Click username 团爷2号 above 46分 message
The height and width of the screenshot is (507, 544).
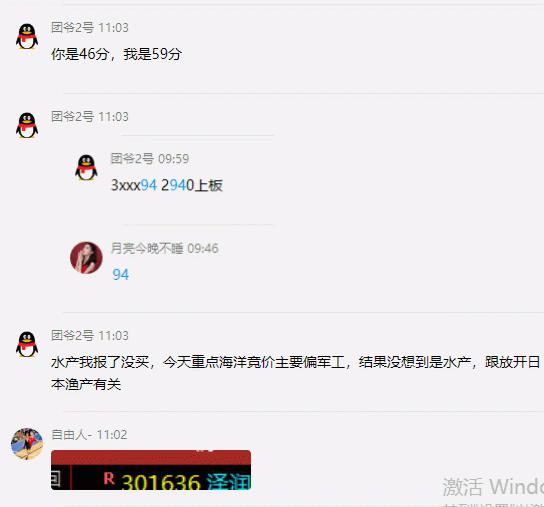point(73,27)
